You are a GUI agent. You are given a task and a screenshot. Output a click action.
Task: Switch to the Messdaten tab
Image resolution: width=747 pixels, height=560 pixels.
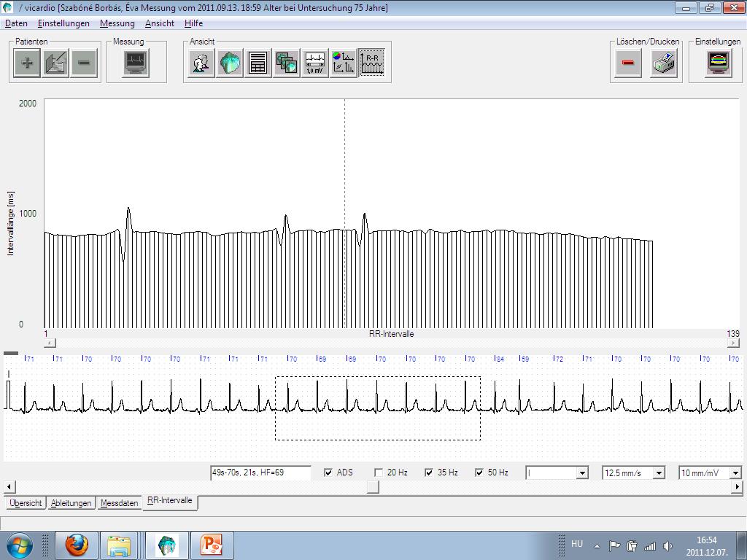pos(119,503)
